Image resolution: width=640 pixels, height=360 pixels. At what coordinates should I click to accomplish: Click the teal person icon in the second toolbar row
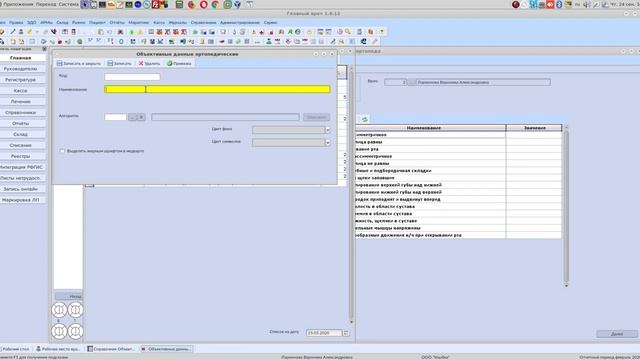269,41
